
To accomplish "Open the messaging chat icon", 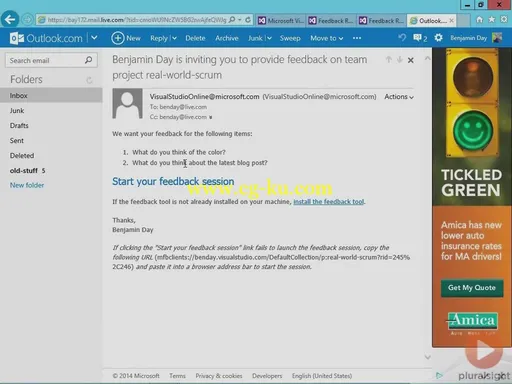I will 417,38.
